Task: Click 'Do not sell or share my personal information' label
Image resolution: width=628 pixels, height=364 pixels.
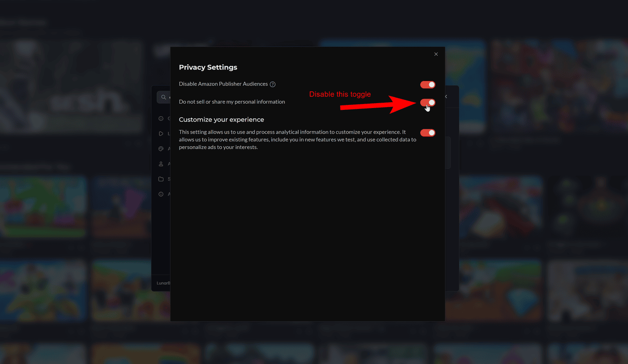Action: [232, 102]
